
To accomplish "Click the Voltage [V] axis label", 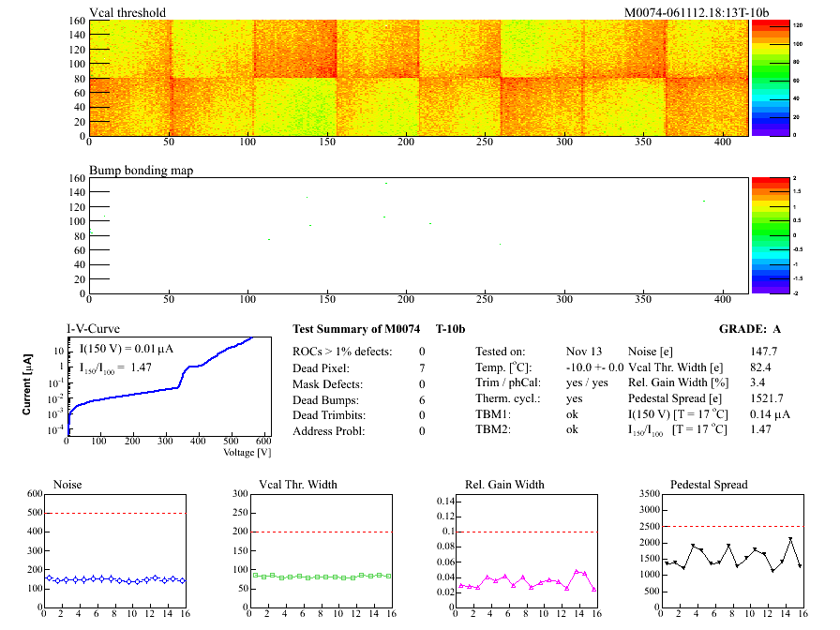I will pyautogui.click(x=247, y=452).
